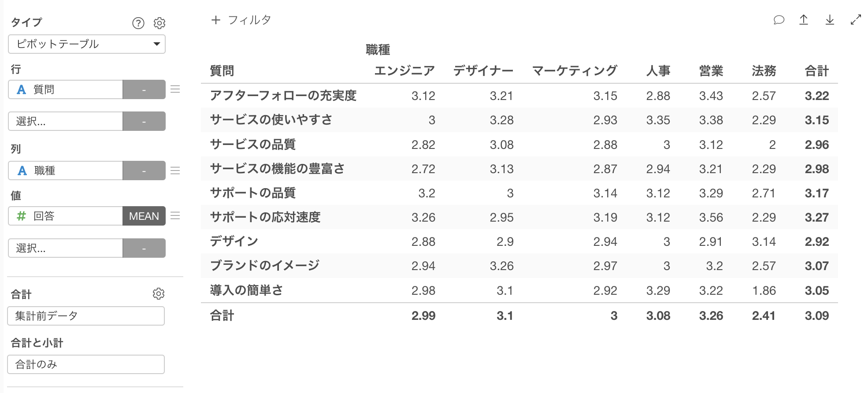The image size is (868, 393).
Task: Open chart type settings gear
Action: [x=159, y=23]
